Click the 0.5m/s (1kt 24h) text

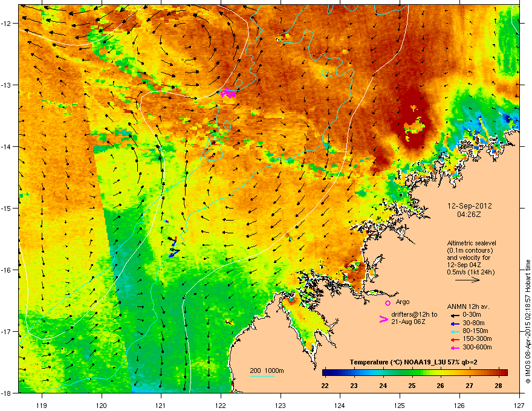pyautogui.click(x=470, y=272)
